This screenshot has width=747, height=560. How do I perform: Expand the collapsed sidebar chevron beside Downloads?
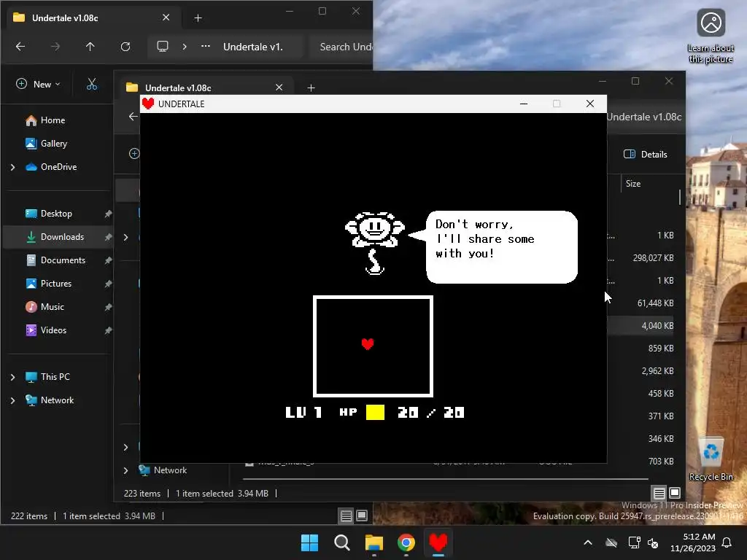pos(125,237)
